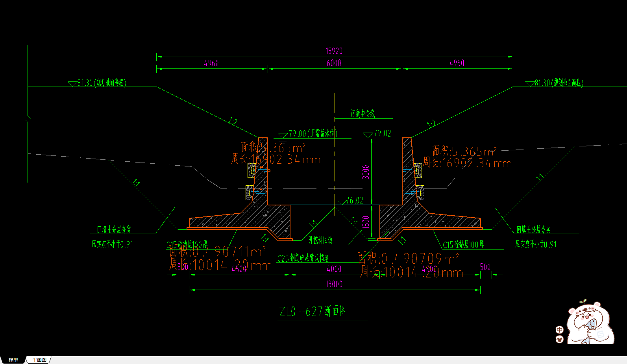Select the 4000 bottom dimension text

pos(334,269)
